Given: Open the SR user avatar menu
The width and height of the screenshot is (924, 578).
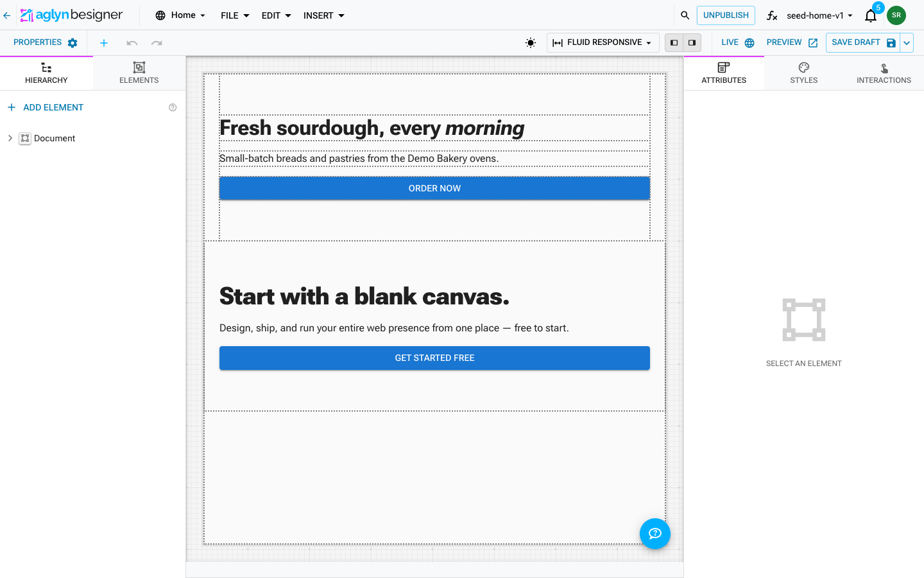Looking at the screenshot, I should 896,15.
